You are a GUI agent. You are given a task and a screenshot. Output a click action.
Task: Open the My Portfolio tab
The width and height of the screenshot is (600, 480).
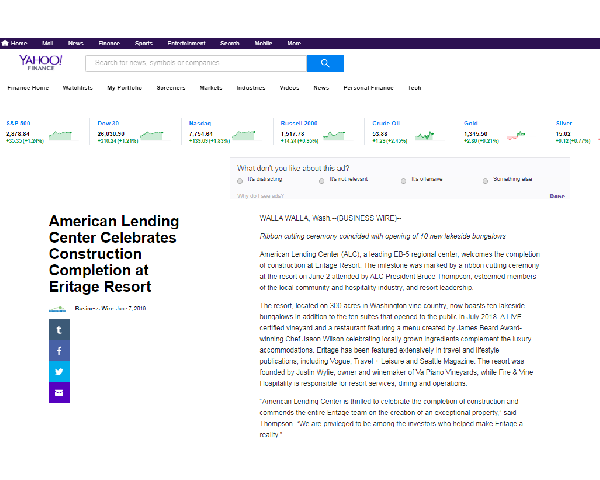pos(125,88)
